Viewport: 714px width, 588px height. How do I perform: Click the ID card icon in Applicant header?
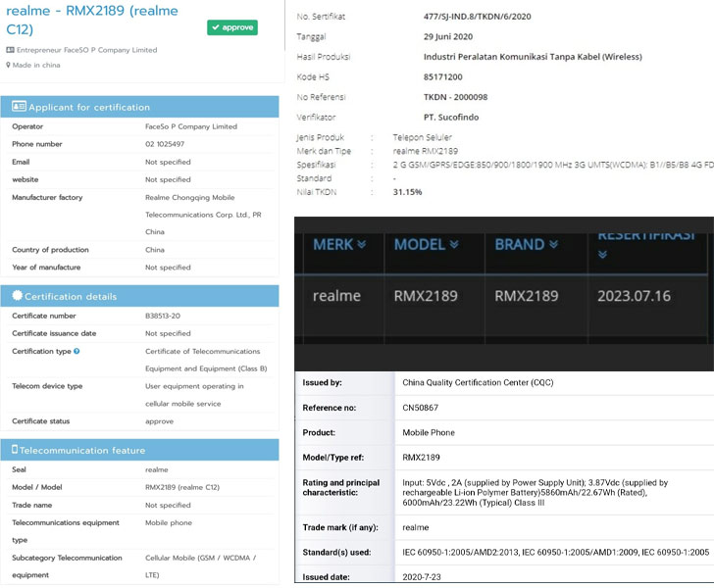20,106
